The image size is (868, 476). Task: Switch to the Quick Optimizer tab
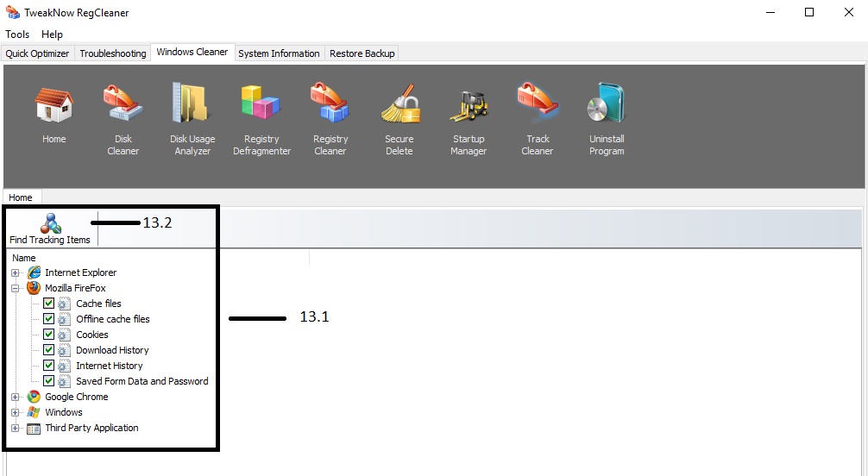tap(37, 53)
